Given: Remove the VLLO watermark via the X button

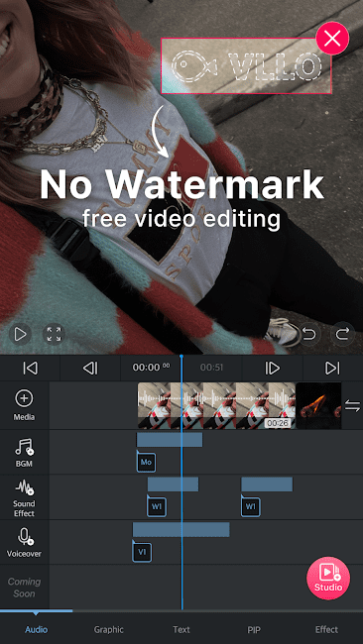Looking at the screenshot, I should [x=332, y=39].
